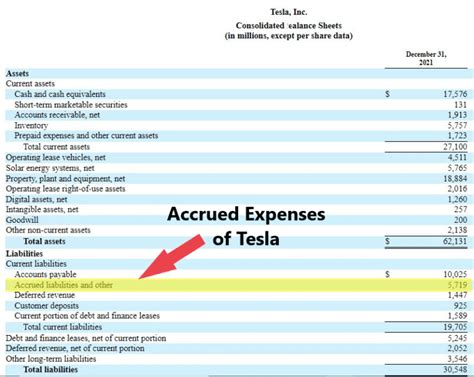474x377 pixels.
Task: Click the Total assets value 62,131
Action: coord(455,241)
